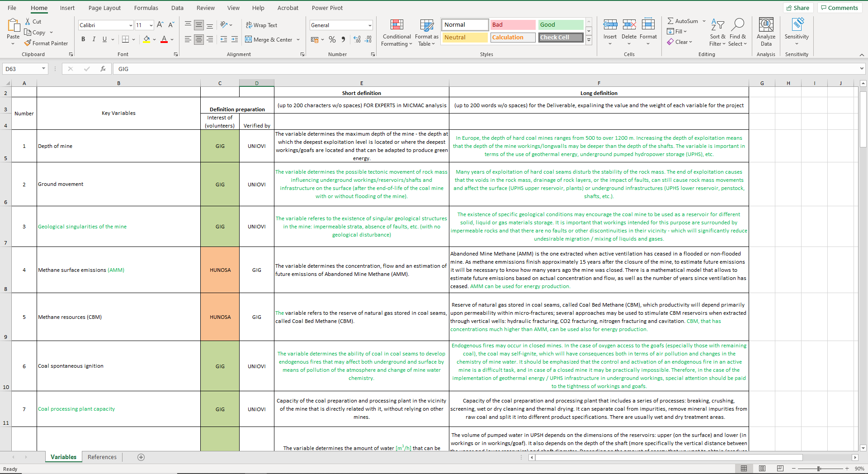Open the Calibri font name dropdown
Screen dimensions: 868x474
131,25
